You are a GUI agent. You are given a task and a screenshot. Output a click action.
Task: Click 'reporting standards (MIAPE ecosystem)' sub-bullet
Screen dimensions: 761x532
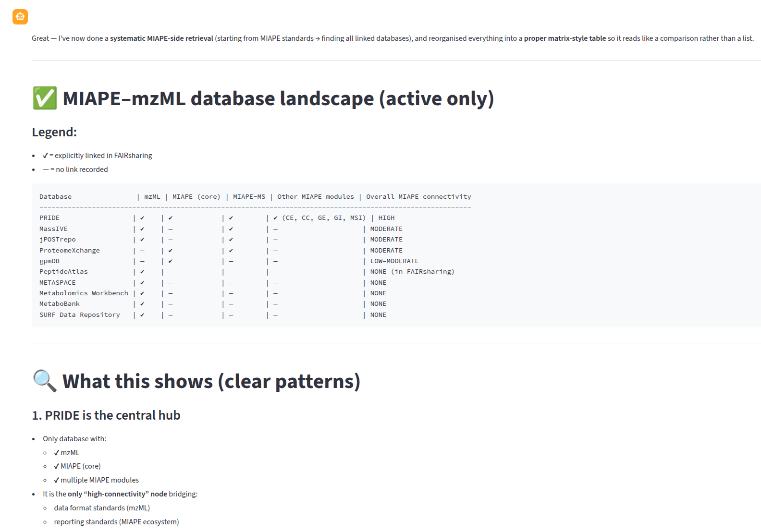point(116,522)
